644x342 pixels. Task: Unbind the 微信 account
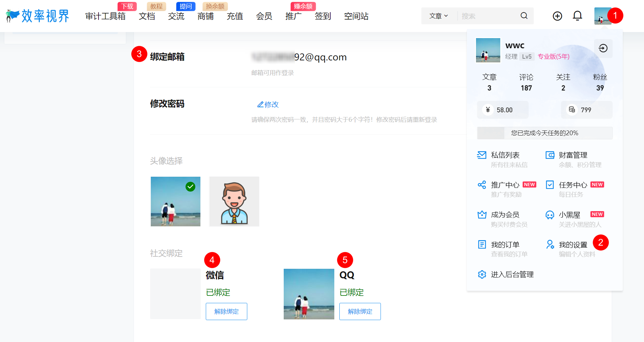coord(226,311)
